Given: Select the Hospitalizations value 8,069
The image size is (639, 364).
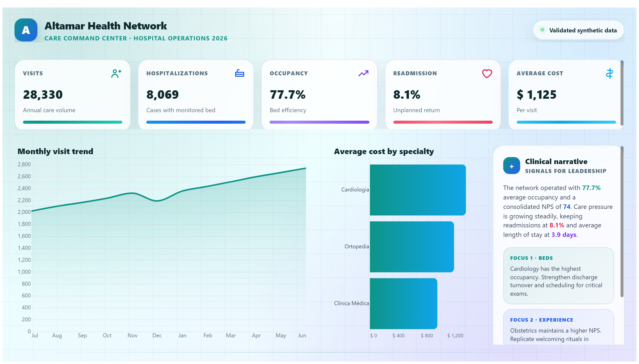Looking at the screenshot, I should point(162,94).
